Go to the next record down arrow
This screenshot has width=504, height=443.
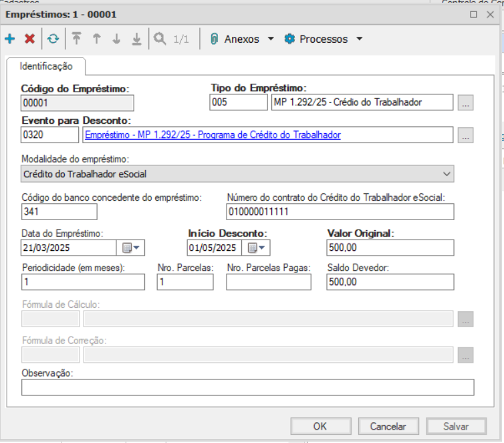point(117,39)
